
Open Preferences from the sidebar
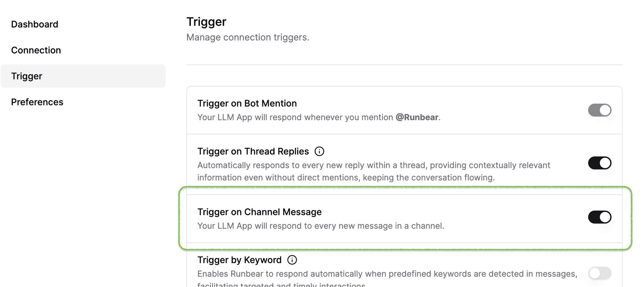tap(37, 102)
